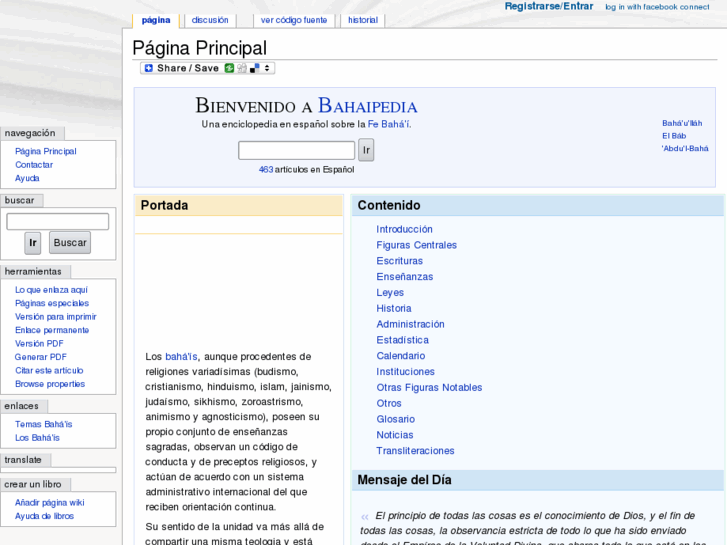Click Añadir página wiki link
Screen dimensions: 727x545
(50, 503)
